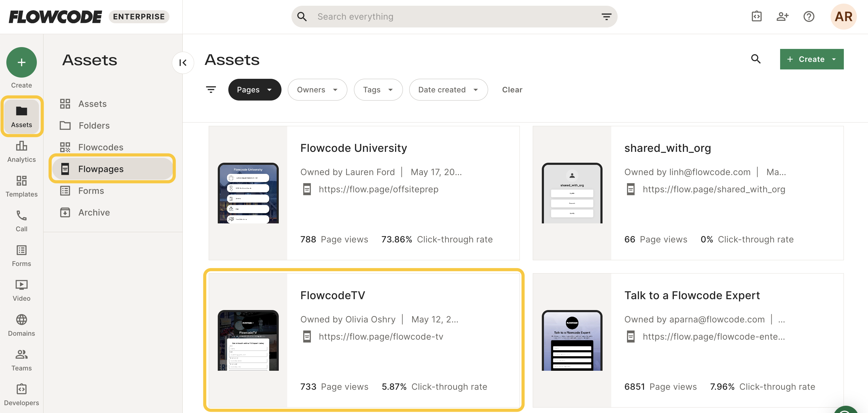Open Analytics in the left rail
The image size is (868, 413).
pyautogui.click(x=21, y=152)
